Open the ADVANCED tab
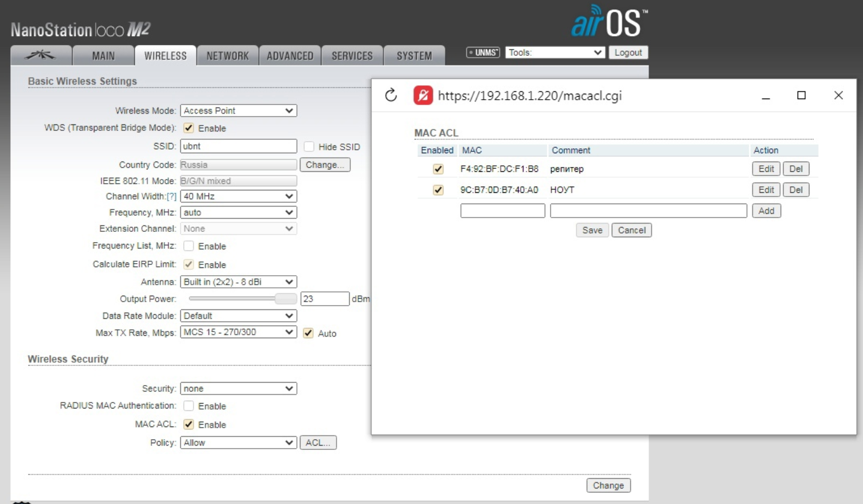Image resolution: width=863 pixels, height=504 pixels. tap(290, 56)
